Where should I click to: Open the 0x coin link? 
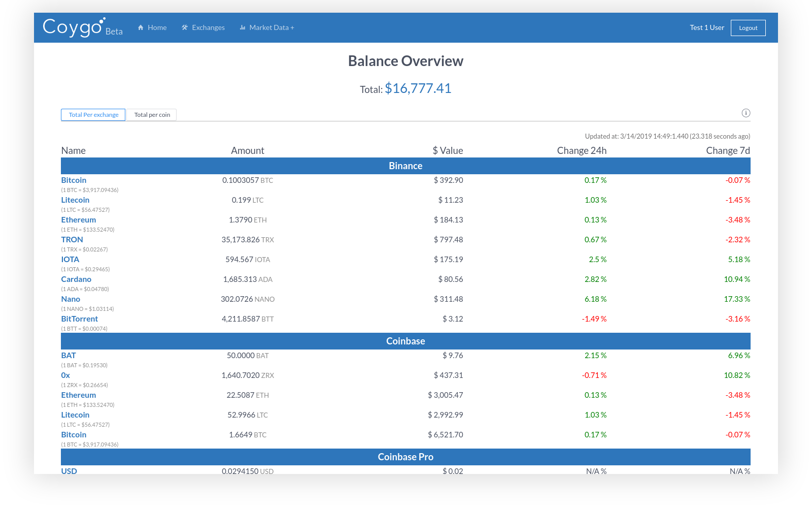[65, 375]
